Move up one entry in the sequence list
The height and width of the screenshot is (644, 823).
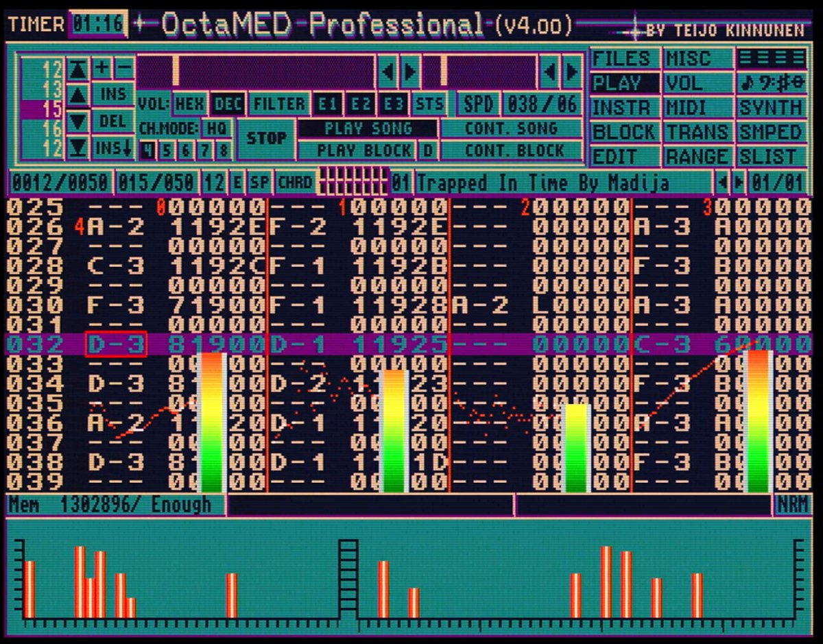tap(78, 95)
